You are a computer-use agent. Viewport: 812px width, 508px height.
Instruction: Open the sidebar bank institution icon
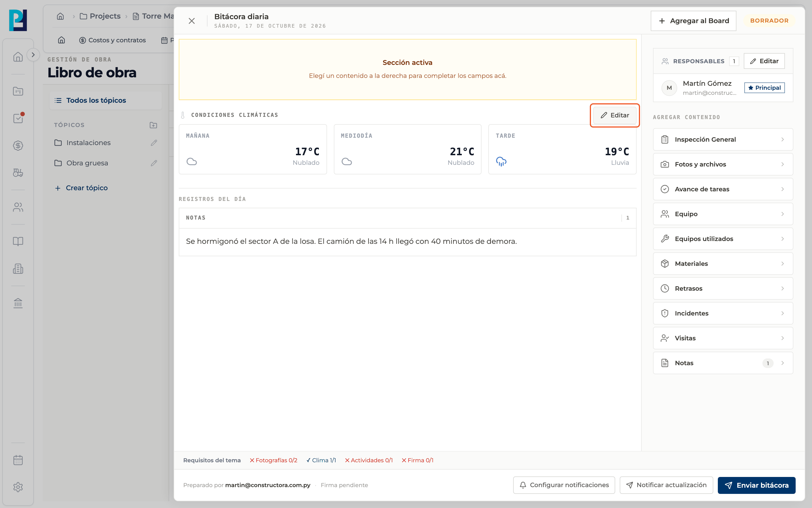(x=18, y=303)
